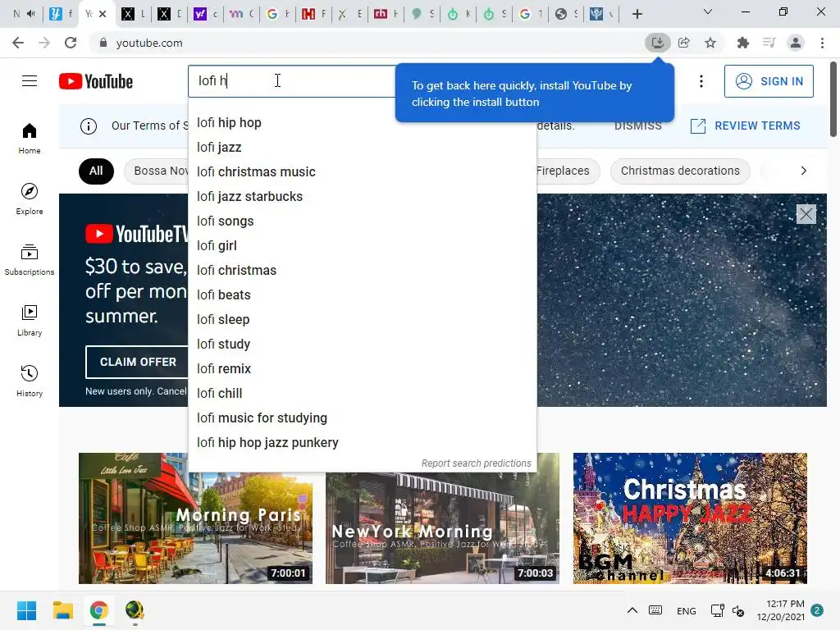Choose the 'lofi sleep' suggestion
This screenshot has height=630, width=840.
coord(362,320)
